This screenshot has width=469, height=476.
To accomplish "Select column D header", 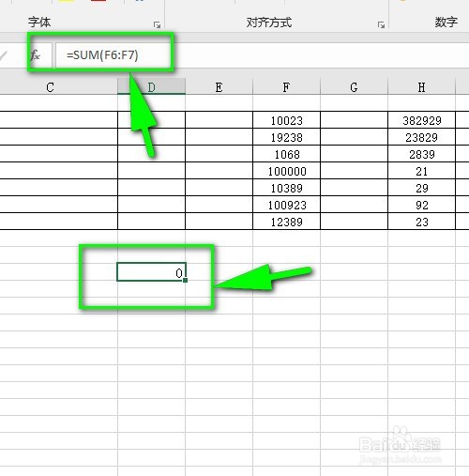I will coord(151,86).
